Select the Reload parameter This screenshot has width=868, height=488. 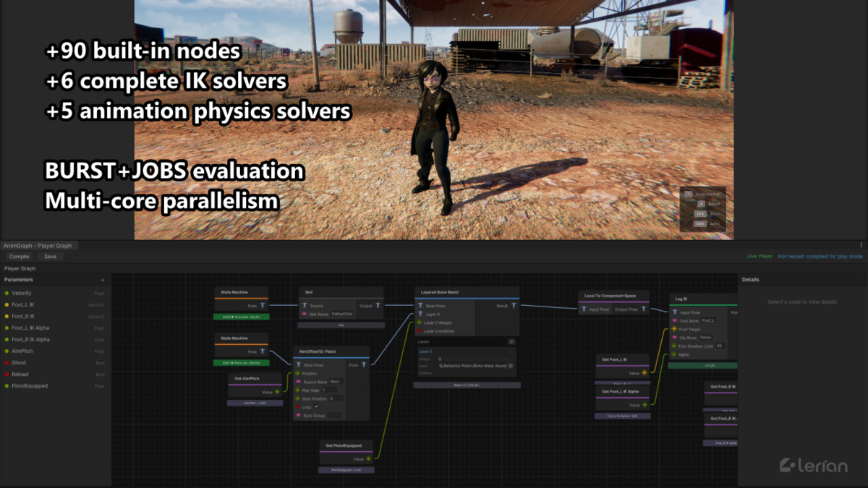(x=55, y=374)
